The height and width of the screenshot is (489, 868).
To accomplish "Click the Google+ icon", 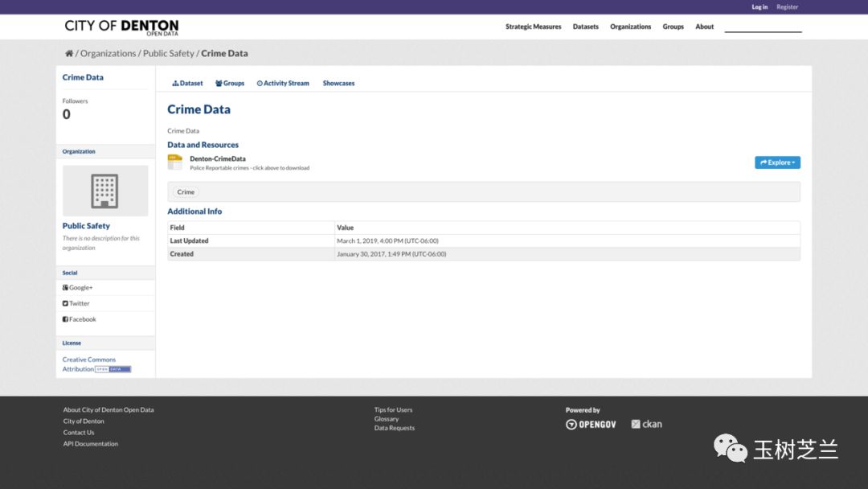I will click(65, 287).
